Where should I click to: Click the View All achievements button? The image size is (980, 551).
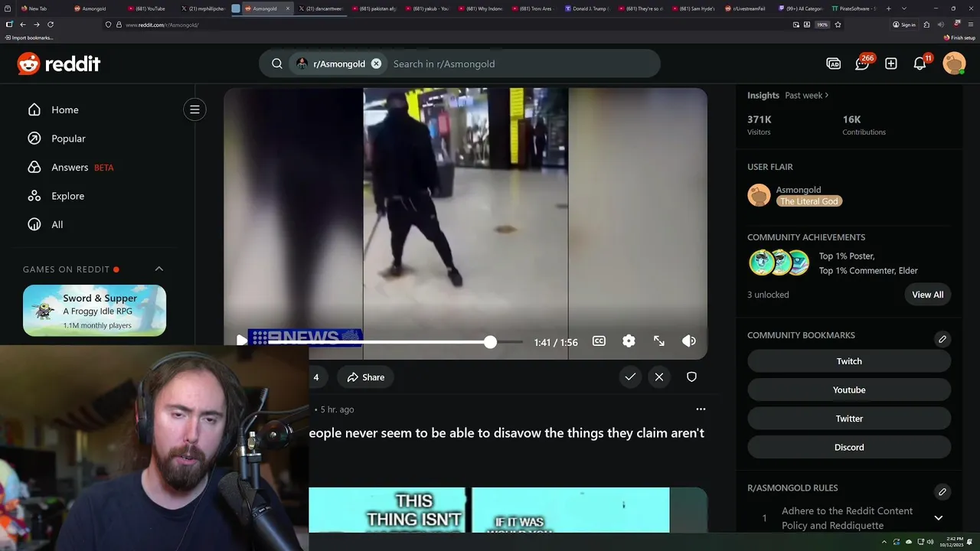click(x=927, y=295)
